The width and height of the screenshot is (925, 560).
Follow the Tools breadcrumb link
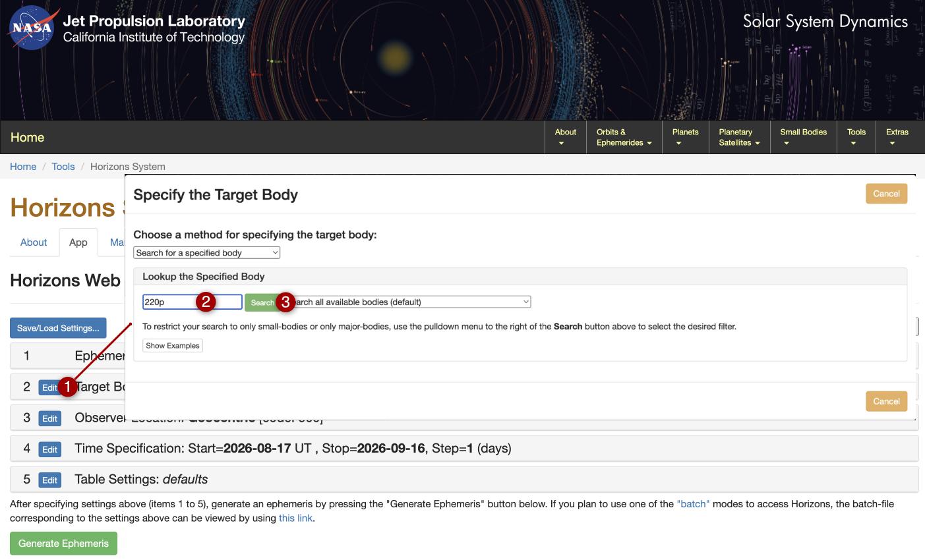pos(63,167)
